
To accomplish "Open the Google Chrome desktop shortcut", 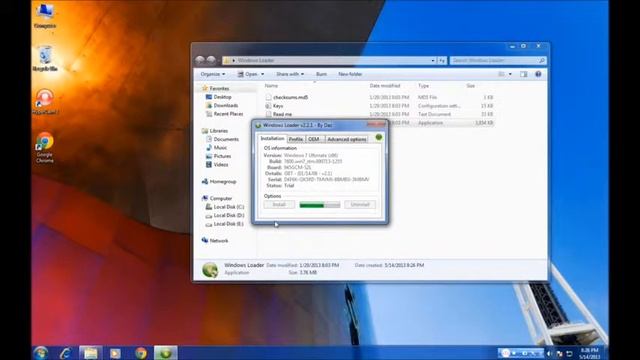I will click(x=44, y=148).
